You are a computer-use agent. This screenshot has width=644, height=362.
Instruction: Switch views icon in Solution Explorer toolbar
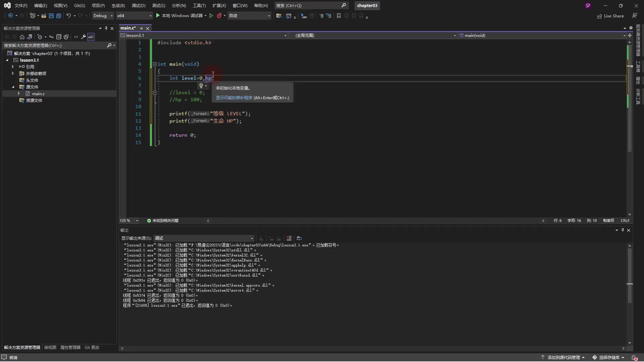click(x=30, y=37)
